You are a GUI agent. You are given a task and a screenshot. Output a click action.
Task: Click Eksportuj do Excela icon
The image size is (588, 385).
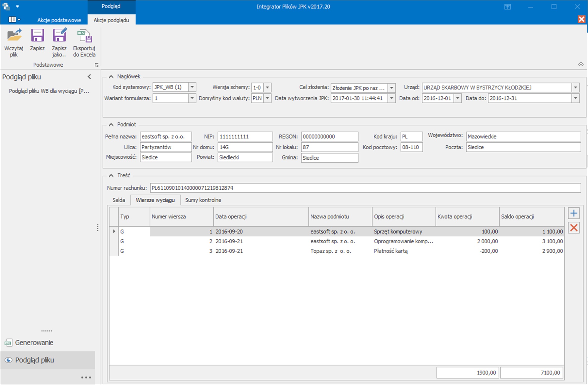point(84,36)
